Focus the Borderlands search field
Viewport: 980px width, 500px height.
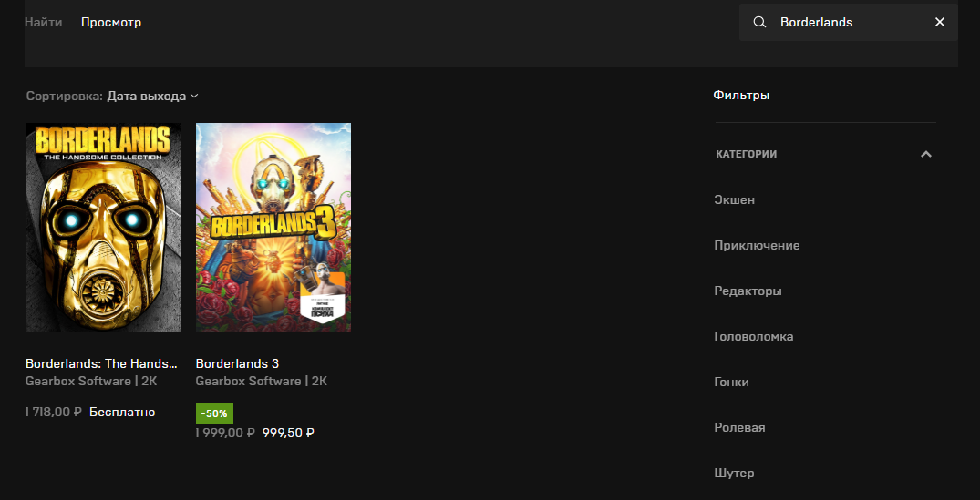click(849, 23)
